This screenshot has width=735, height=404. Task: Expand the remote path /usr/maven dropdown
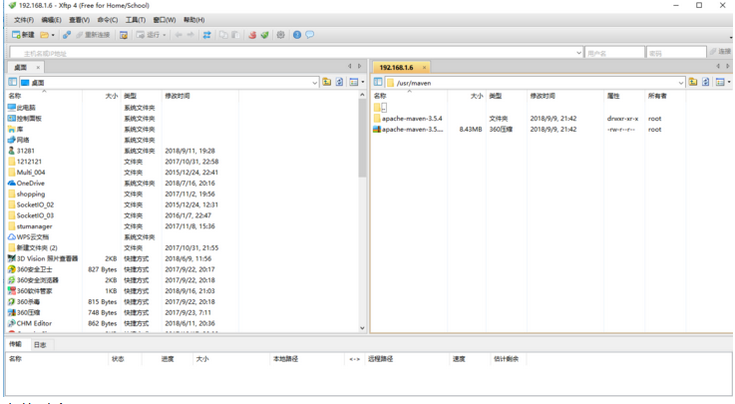point(680,82)
